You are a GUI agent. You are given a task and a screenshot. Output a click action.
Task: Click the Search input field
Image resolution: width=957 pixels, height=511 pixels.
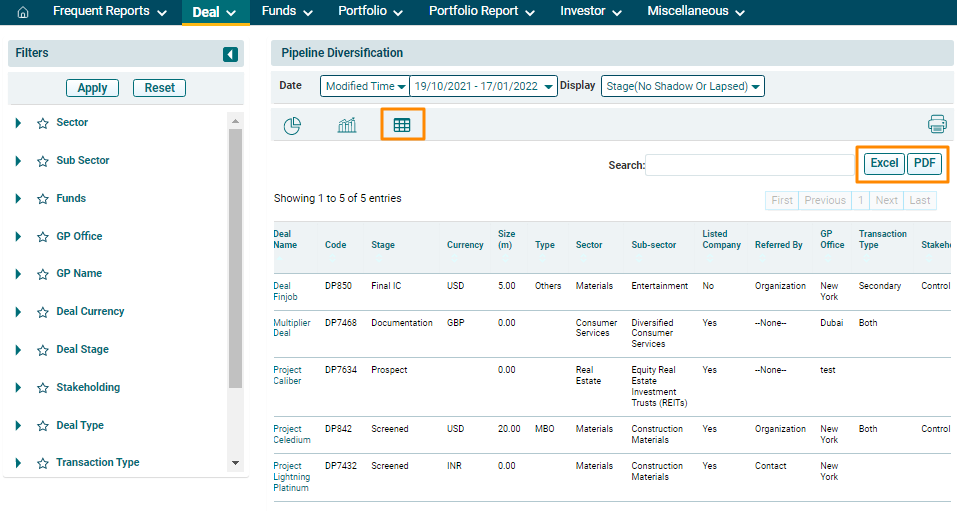[x=749, y=165]
